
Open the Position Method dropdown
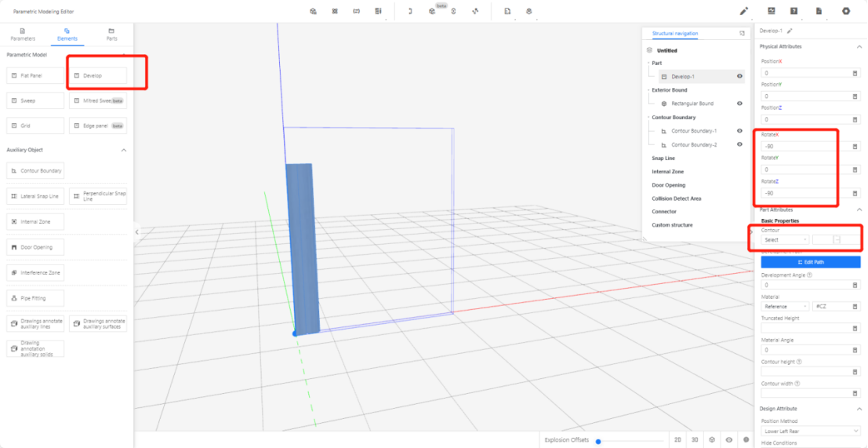point(810,431)
